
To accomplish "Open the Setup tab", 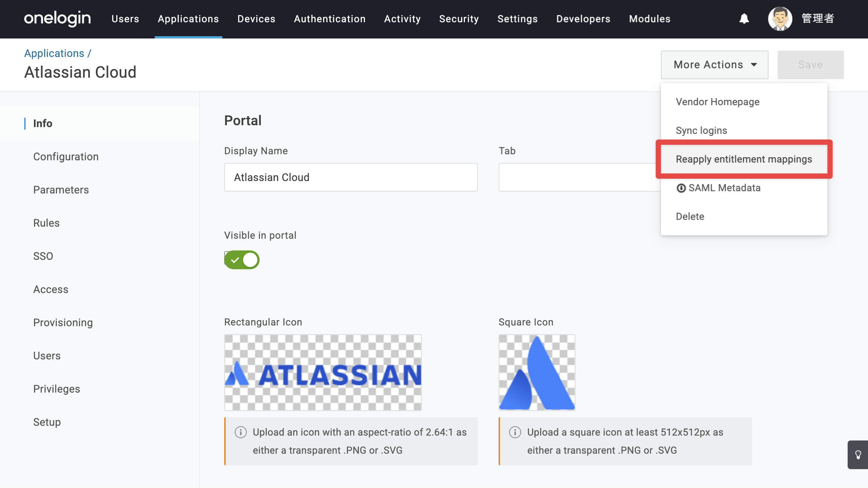I will (x=100, y=422).
